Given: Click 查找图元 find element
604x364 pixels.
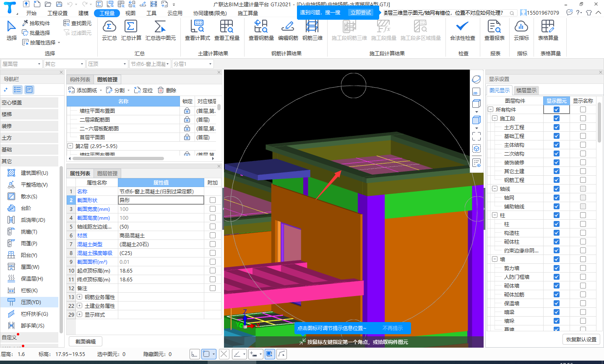Looking at the screenshot, I should coord(77,23).
